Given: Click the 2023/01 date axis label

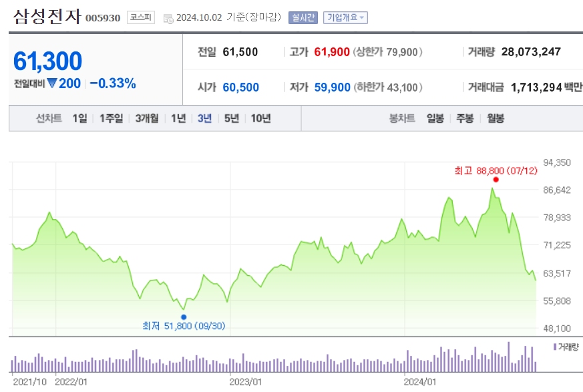Looking at the screenshot, I should (245, 382).
